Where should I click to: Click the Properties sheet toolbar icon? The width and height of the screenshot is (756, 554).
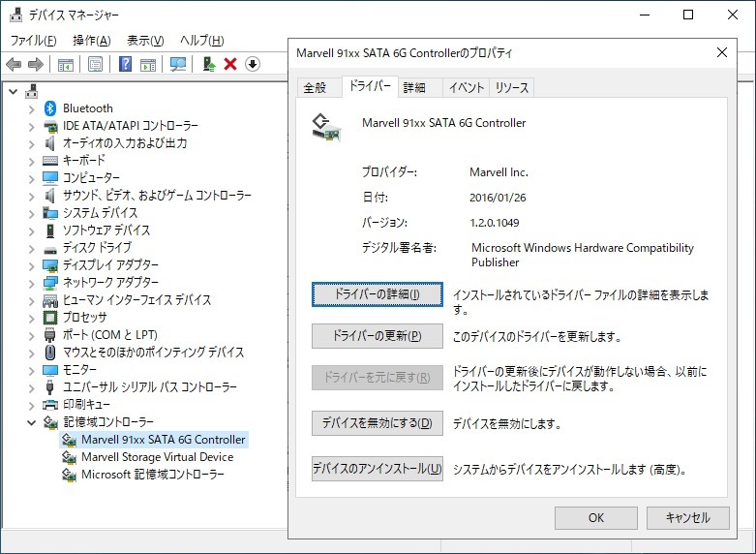[x=95, y=64]
